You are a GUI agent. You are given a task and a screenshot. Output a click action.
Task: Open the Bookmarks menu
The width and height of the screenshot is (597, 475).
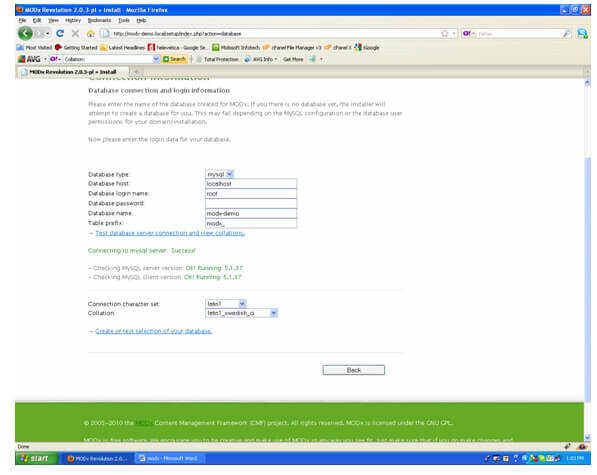pos(99,20)
